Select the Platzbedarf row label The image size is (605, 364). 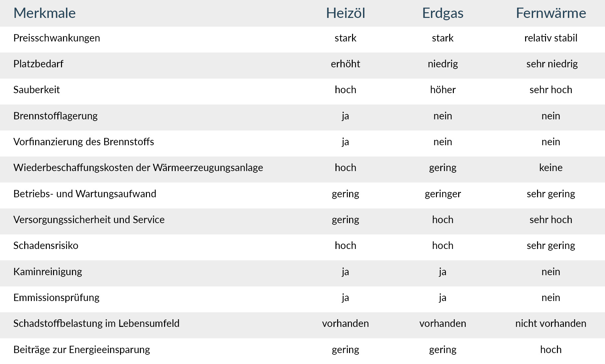coord(38,64)
